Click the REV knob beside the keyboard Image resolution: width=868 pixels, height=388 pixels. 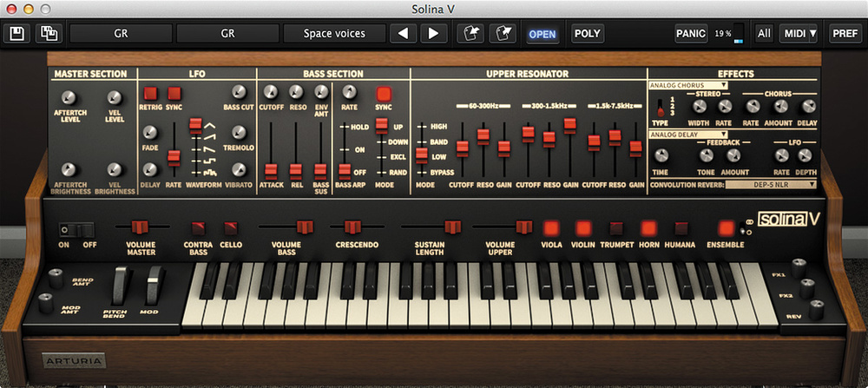tap(816, 309)
